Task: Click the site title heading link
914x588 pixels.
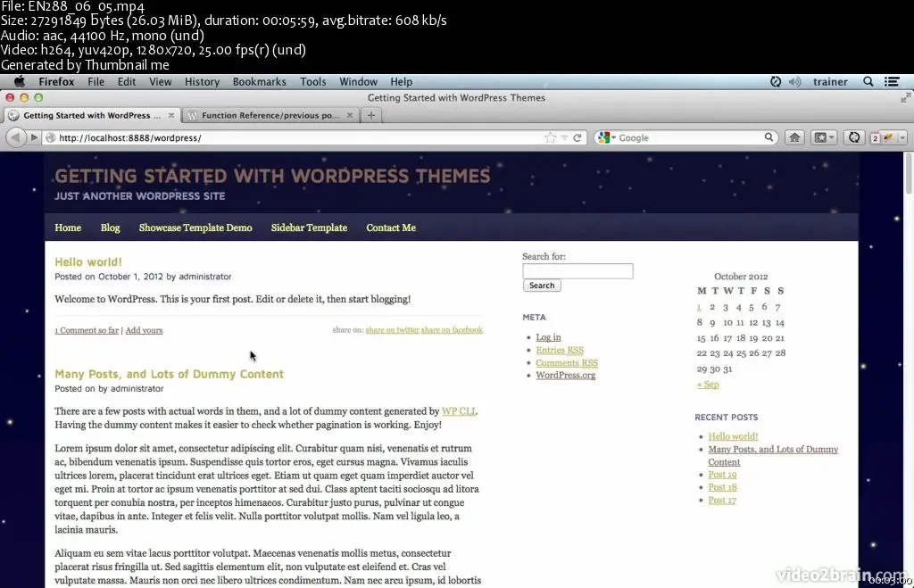Action: click(272, 176)
